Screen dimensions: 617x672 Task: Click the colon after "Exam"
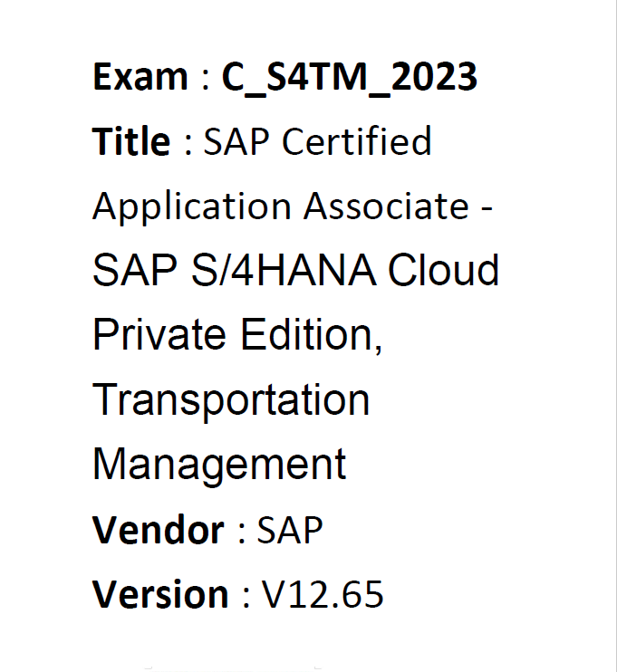pos(206,80)
